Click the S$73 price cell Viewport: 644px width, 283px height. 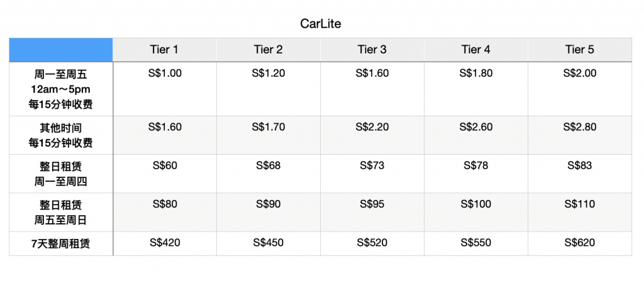(372, 166)
